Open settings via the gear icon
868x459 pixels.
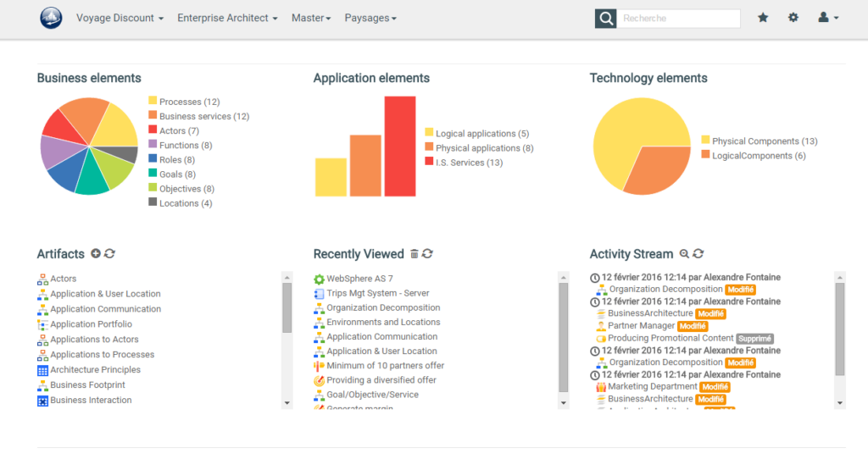point(793,18)
